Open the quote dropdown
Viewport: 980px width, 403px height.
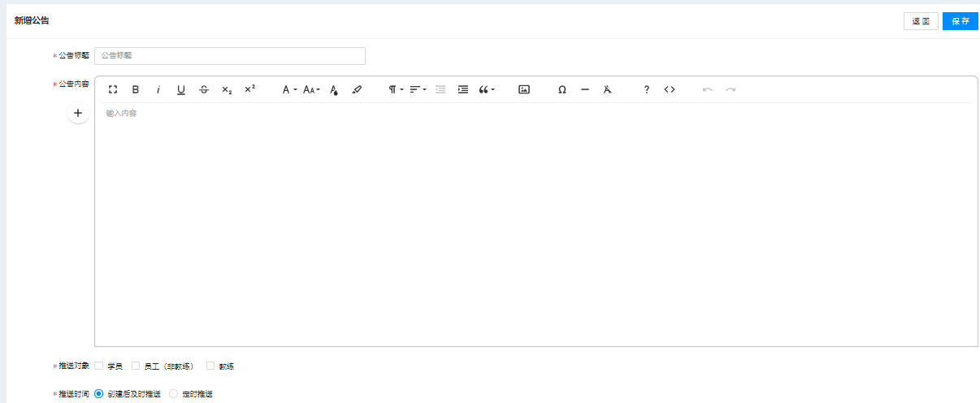487,89
